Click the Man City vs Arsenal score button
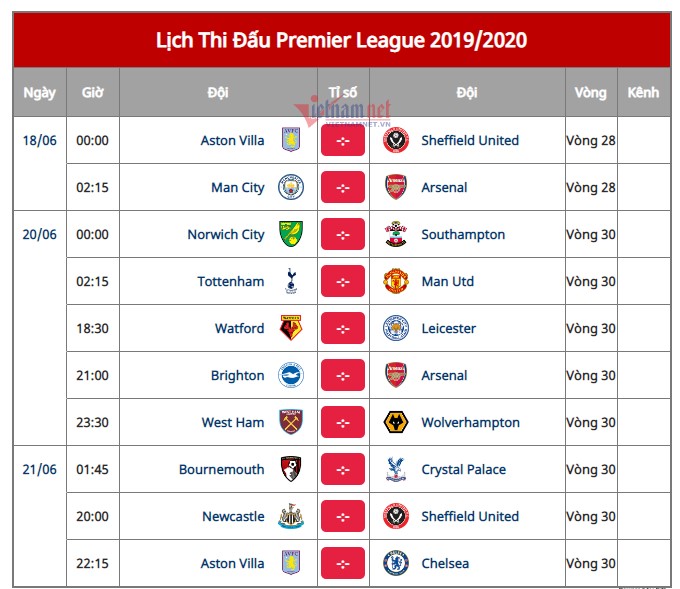This screenshot has width=680, height=589. 343,187
